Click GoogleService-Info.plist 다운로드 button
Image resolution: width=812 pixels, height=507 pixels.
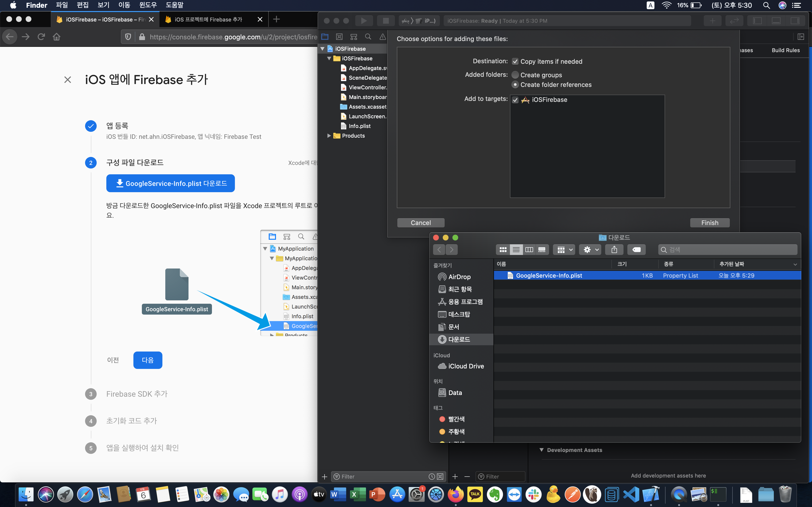coord(170,183)
